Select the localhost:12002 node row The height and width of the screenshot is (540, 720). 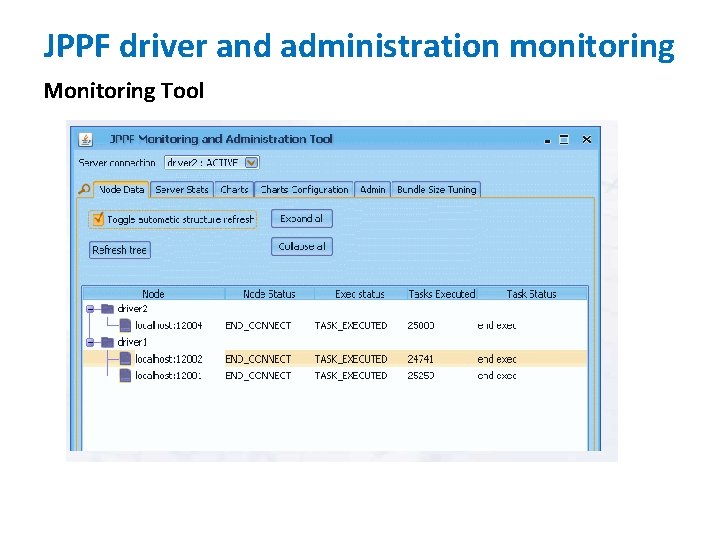335,359
